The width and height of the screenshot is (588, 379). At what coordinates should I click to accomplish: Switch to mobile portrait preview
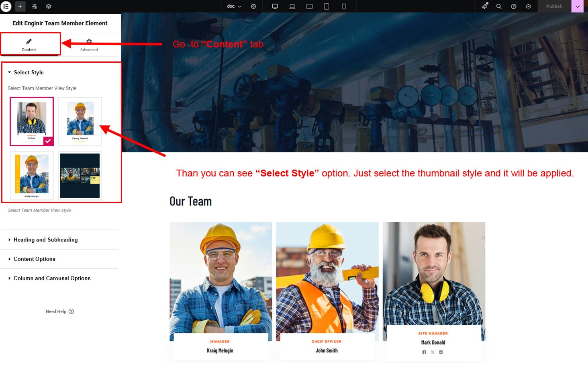[x=344, y=6]
